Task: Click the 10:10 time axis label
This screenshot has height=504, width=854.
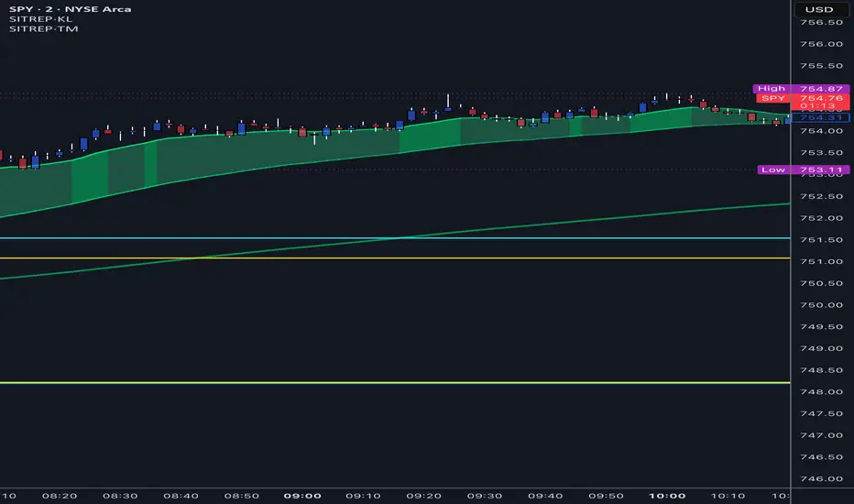Action: pos(728,496)
